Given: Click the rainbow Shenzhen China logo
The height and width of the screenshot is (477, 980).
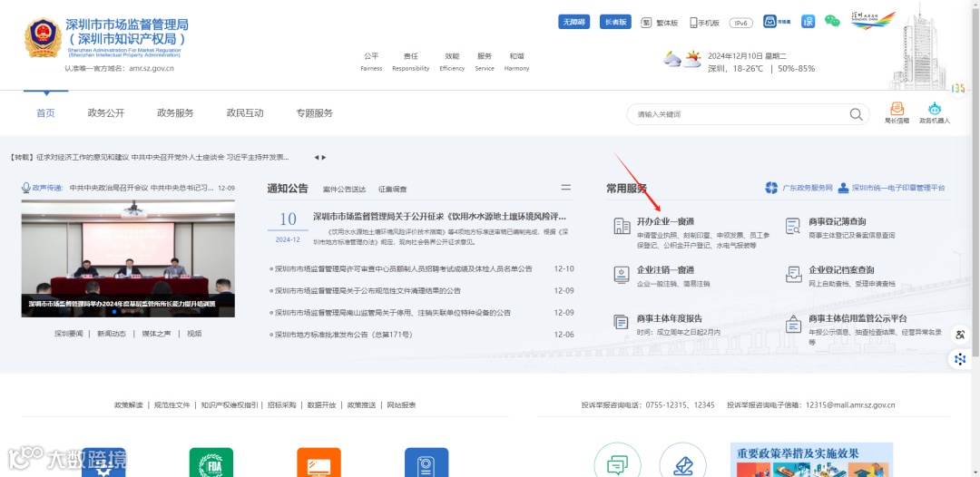Looking at the screenshot, I should [x=873, y=21].
